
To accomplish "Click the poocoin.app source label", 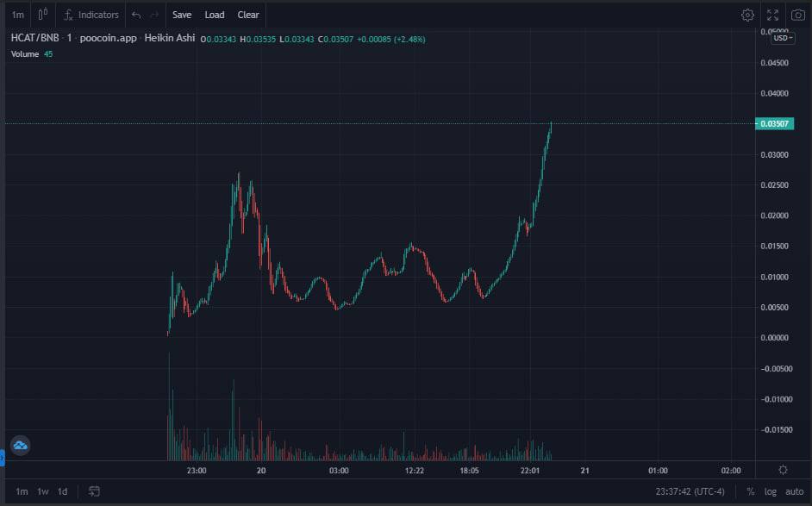I will tap(109, 38).
